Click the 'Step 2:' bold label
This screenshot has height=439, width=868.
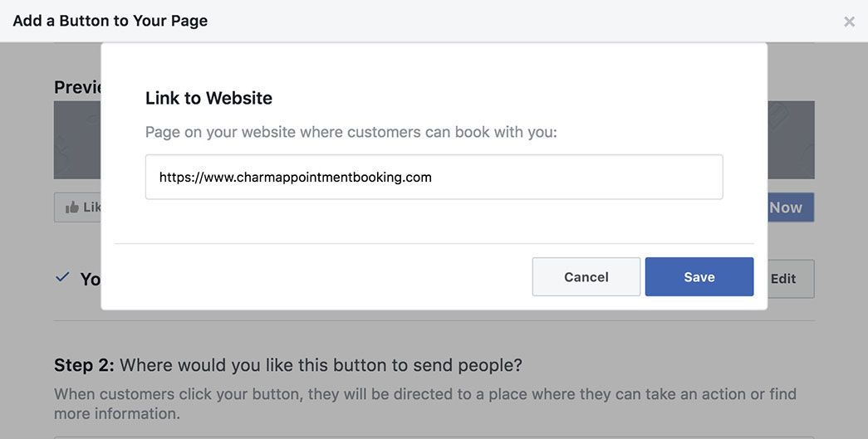click(86, 365)
